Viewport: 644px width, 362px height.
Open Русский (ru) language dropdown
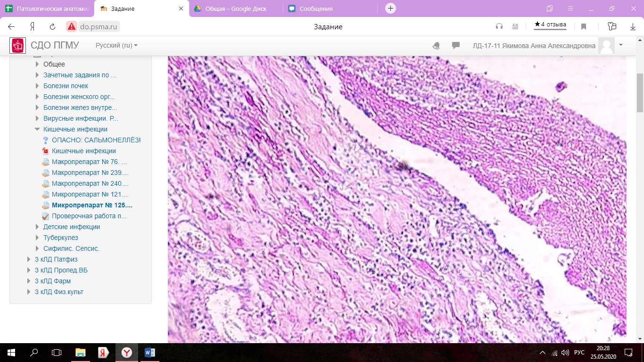point(116,45)
